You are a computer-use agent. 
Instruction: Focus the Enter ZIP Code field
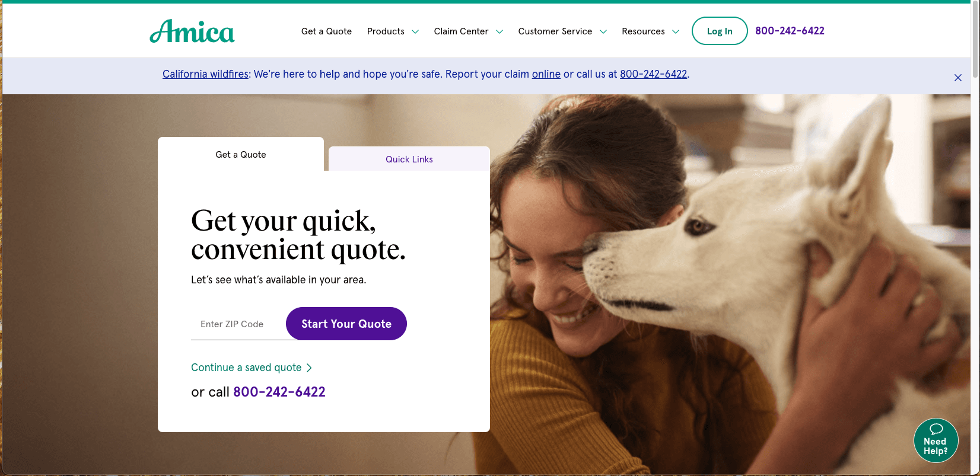click(x=238, y=324)
